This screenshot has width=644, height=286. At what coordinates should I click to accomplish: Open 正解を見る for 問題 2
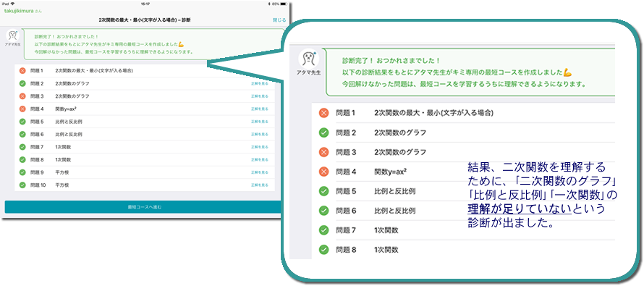coord(260,83)
